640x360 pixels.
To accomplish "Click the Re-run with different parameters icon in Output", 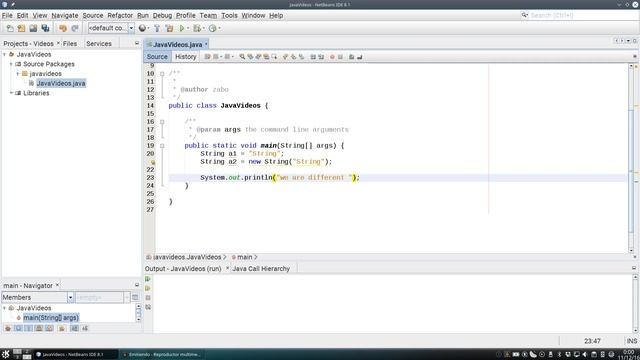I will 148,288.
